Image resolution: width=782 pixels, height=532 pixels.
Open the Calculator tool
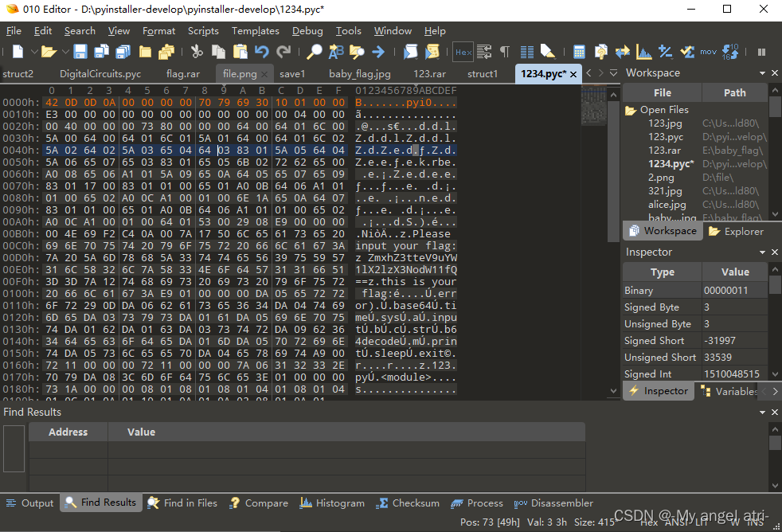tap(579, 51)
